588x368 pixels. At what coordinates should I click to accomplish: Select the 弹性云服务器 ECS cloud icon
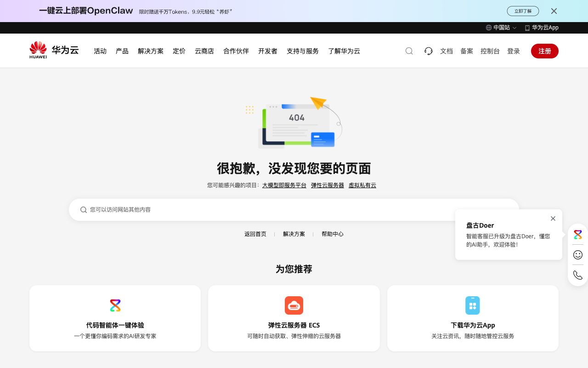294,305
